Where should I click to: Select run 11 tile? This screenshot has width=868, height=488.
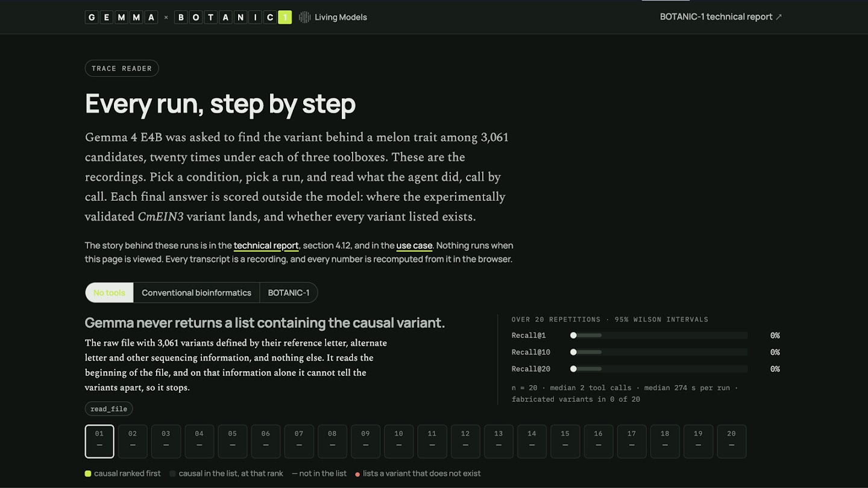tap(432, 441)
